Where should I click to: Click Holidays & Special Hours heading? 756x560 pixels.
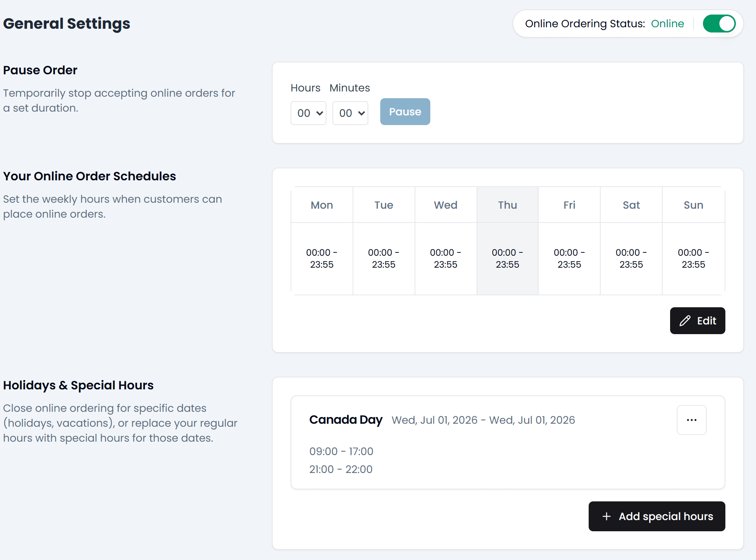point(78,385)
